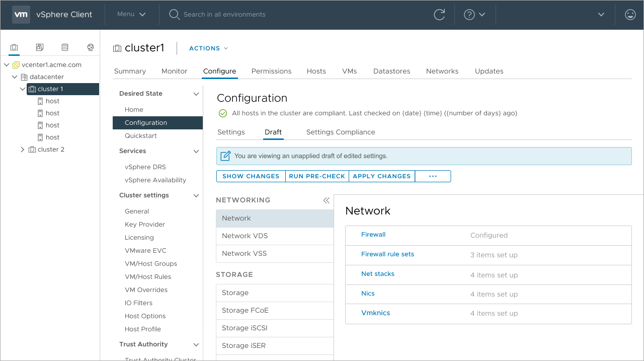Click the cluster 2 icon in tree
644x361 pixels.
(32, 150)
